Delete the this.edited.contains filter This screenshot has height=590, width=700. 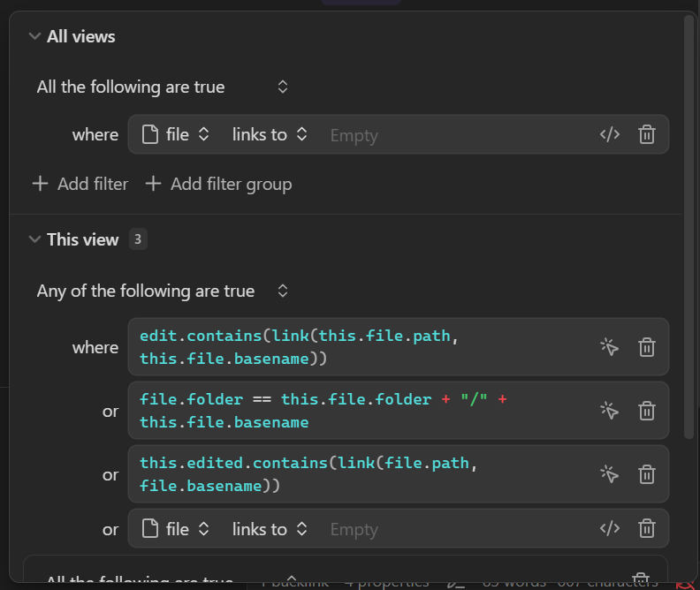647,474
